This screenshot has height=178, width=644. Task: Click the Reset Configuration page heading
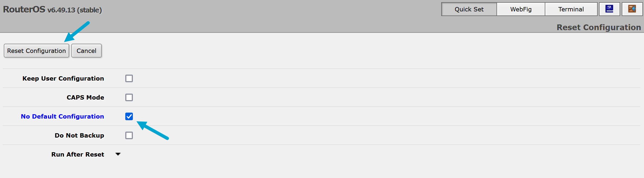pyautogui.click(x=598, y=27)
